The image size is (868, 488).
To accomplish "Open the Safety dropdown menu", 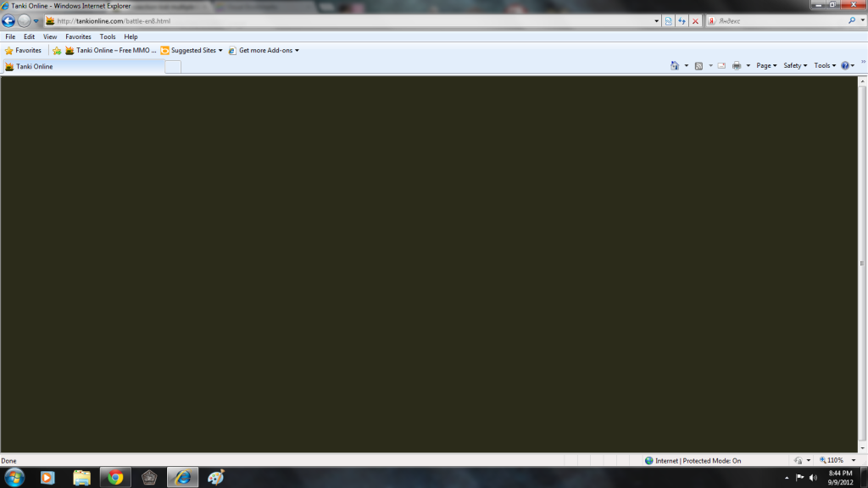I will click(x=793, y=65).
